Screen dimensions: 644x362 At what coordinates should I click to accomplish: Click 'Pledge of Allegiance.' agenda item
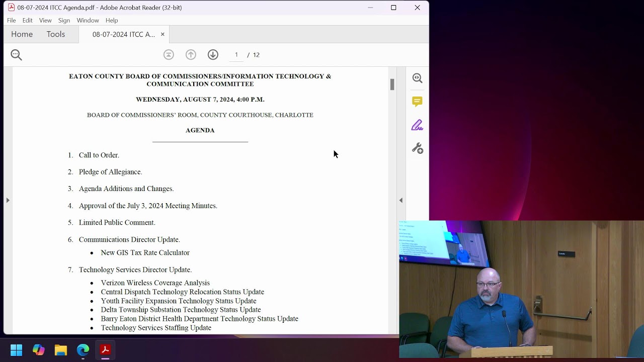(111, 172)
